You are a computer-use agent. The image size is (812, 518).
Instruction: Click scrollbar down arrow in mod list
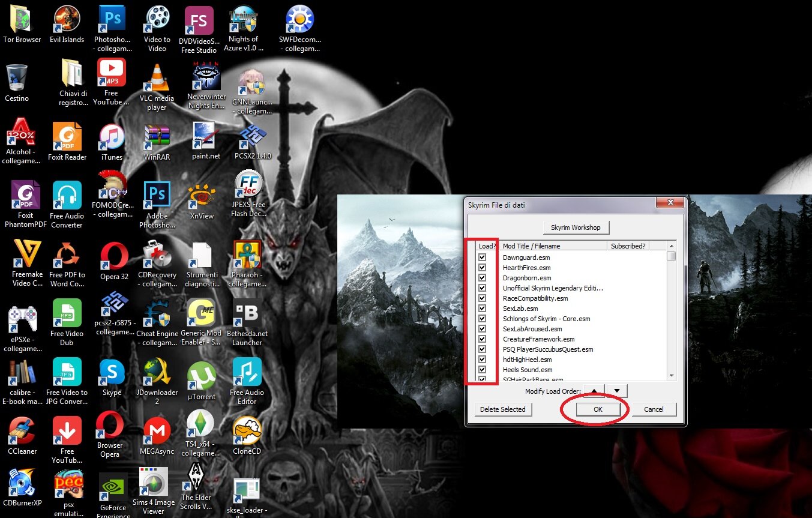point(672,375)
